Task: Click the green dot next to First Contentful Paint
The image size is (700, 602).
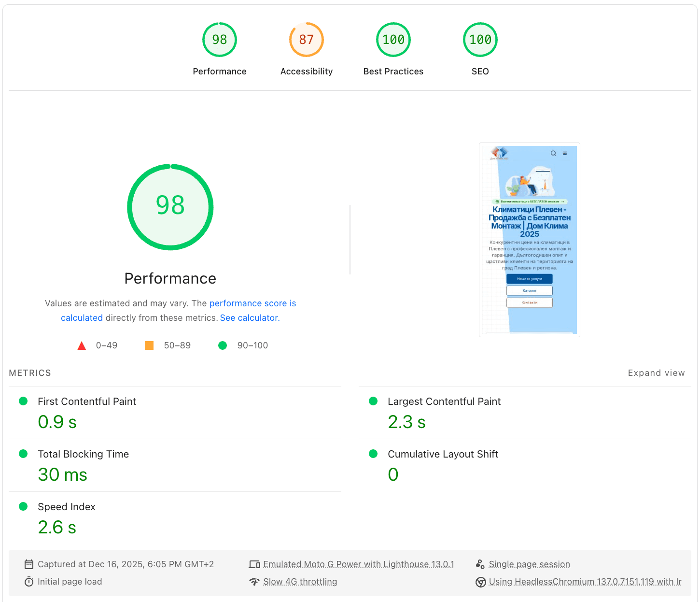Action: pyautogui.click(x=23, y=401)
